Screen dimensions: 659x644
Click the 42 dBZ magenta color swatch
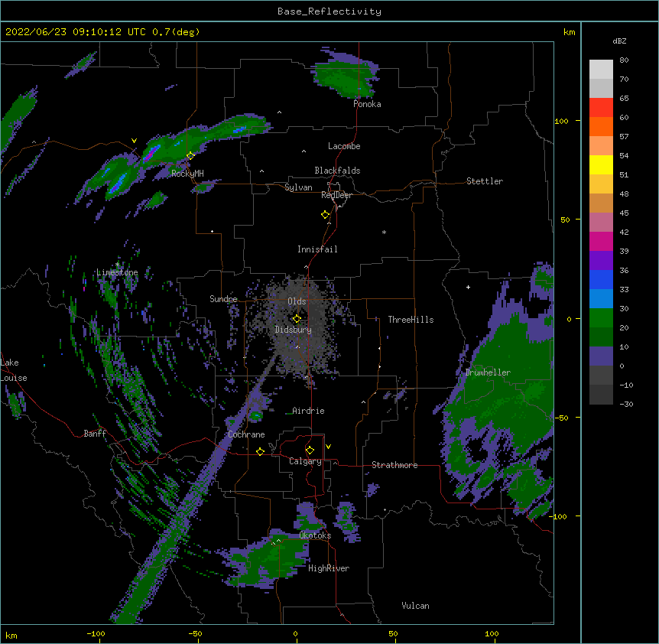(601, 241)
